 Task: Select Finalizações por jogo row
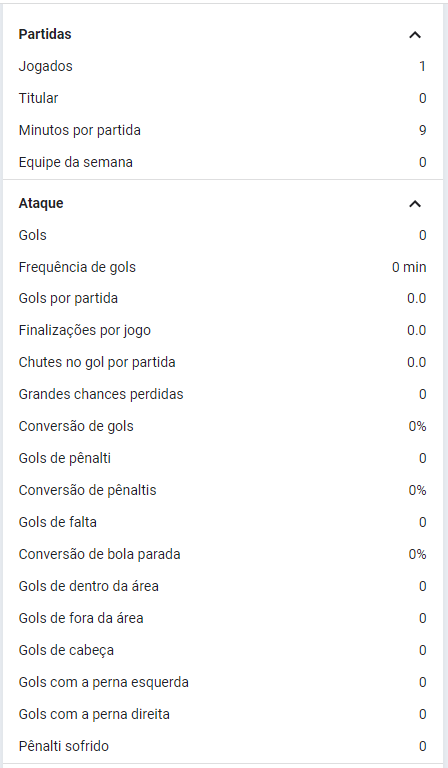click(x=222, y=331)
